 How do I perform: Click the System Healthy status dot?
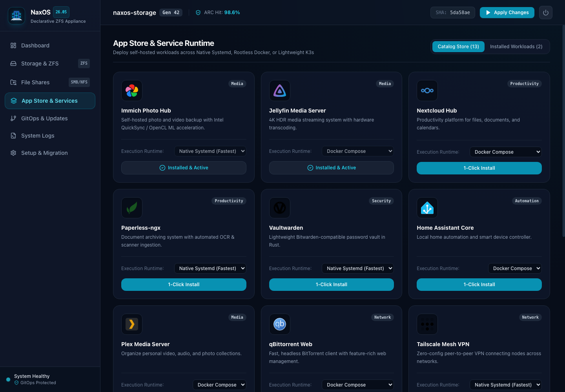(8, 379)
